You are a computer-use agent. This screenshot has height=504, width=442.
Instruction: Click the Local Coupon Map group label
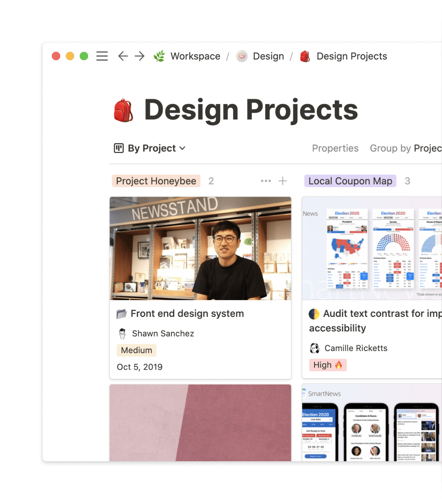(350, 181)
